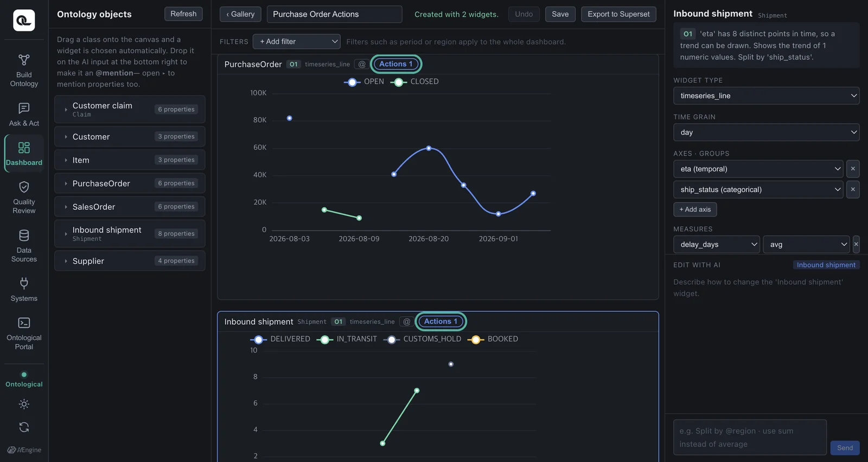Click the 01 badge on Inbound shipment widget
The height and width of the screenshot is (462, 868).
point(338,322)
